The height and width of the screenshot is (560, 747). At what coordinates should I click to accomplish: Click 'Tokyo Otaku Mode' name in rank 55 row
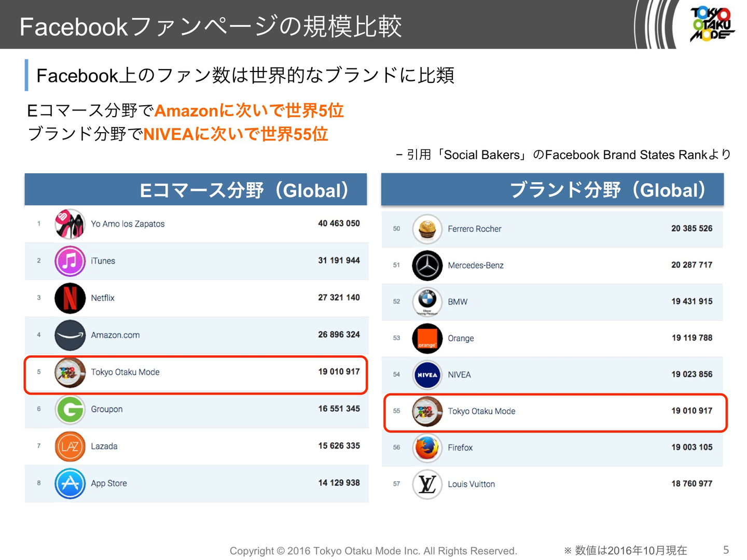(481, 411)
